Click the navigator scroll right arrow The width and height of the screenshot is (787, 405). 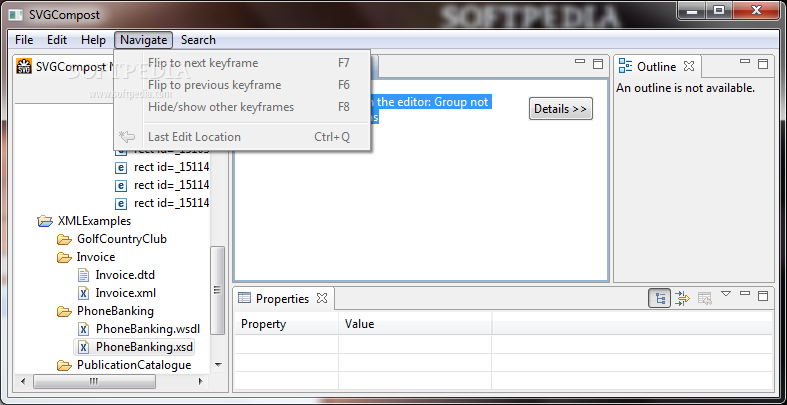click(201, 382)
